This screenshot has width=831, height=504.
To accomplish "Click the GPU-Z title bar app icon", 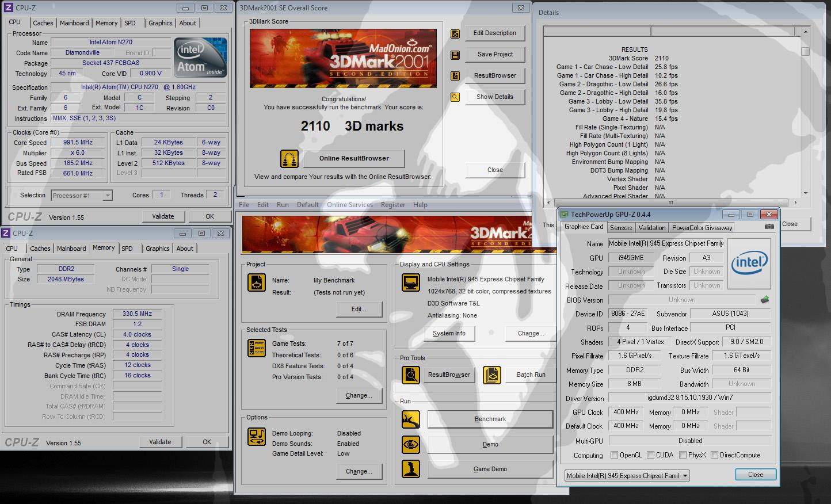I will click(564, 214).
